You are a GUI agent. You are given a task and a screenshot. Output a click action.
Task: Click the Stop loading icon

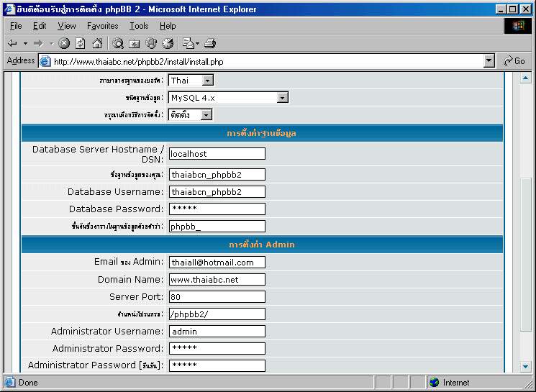tap(65, 43)
